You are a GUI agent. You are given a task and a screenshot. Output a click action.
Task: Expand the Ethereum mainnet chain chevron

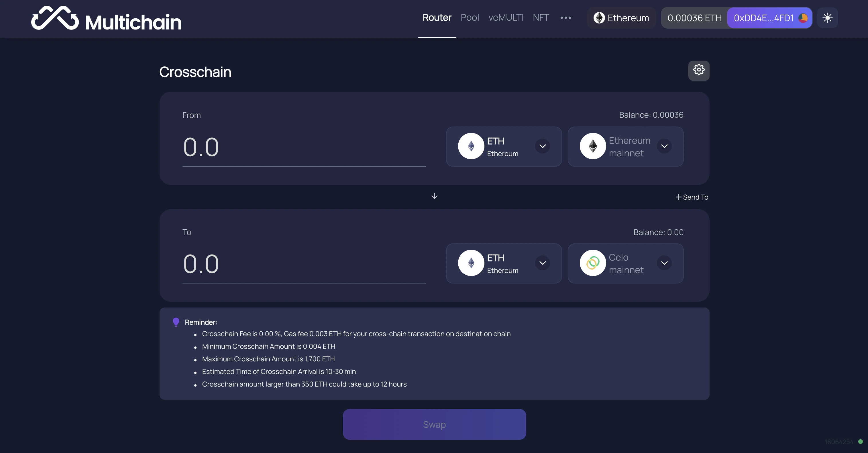tap(664, 146)
